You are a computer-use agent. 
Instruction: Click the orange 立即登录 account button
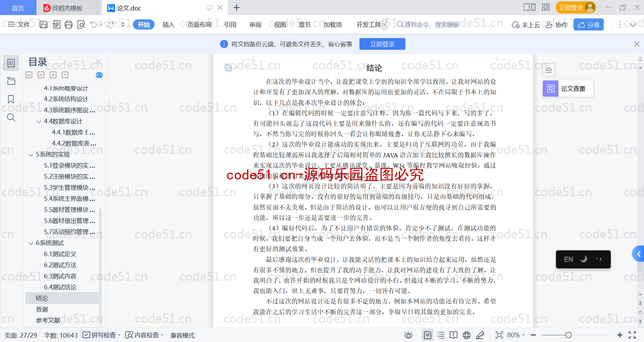576,7
